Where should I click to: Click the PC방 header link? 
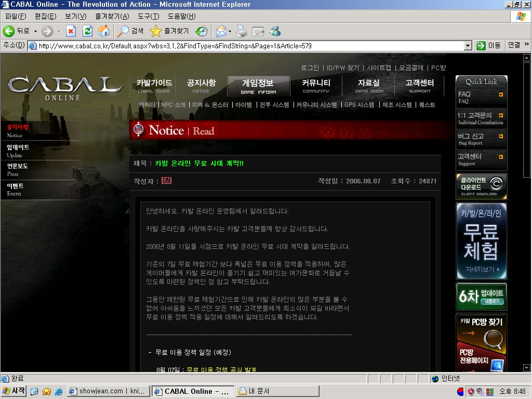coord(438,68)
